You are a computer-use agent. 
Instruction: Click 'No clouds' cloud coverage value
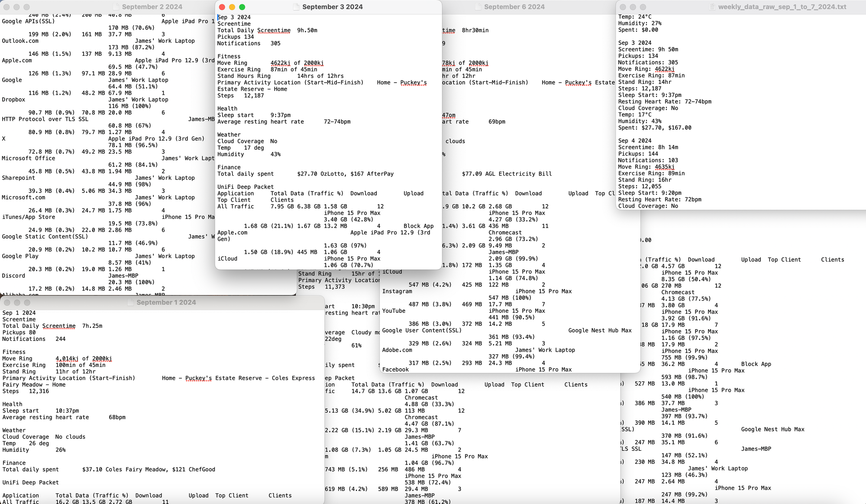click(70, 437)
